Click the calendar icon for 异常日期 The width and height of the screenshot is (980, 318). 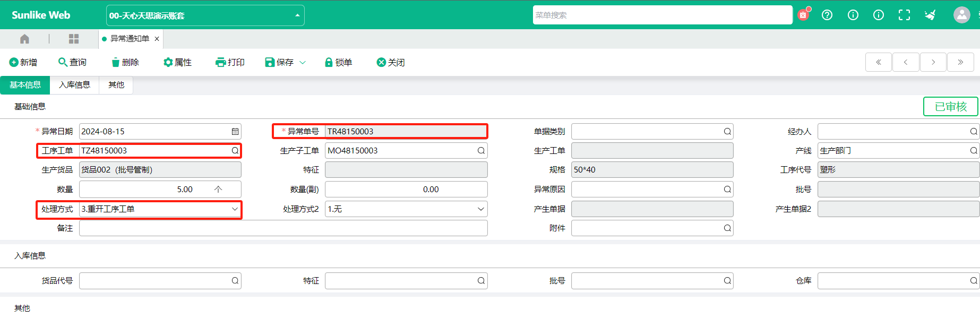[x=235, y=132]
